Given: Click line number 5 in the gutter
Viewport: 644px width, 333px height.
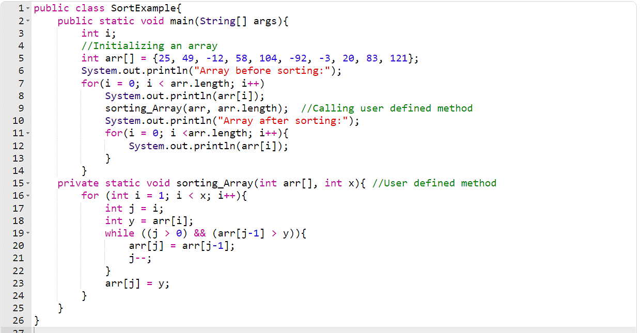Looking at the screenshot, I should (x=21, y=58).
